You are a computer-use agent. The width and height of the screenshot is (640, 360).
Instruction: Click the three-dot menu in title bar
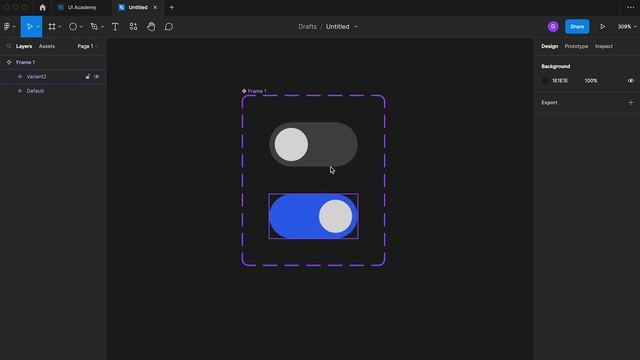pos(631,7)
